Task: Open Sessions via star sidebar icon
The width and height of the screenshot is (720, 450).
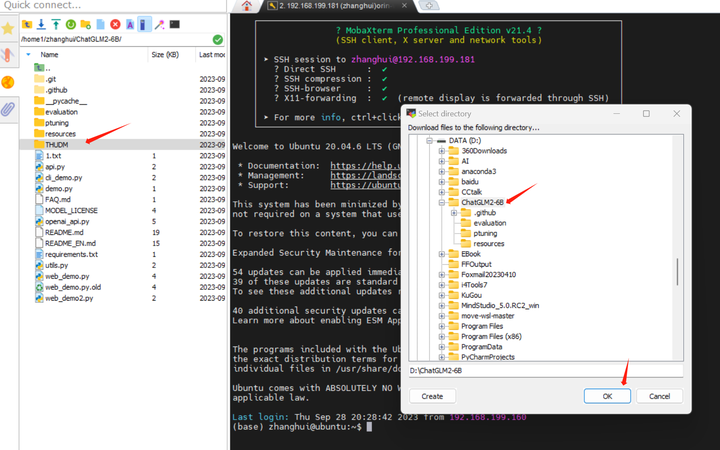Action: point(8,28)
